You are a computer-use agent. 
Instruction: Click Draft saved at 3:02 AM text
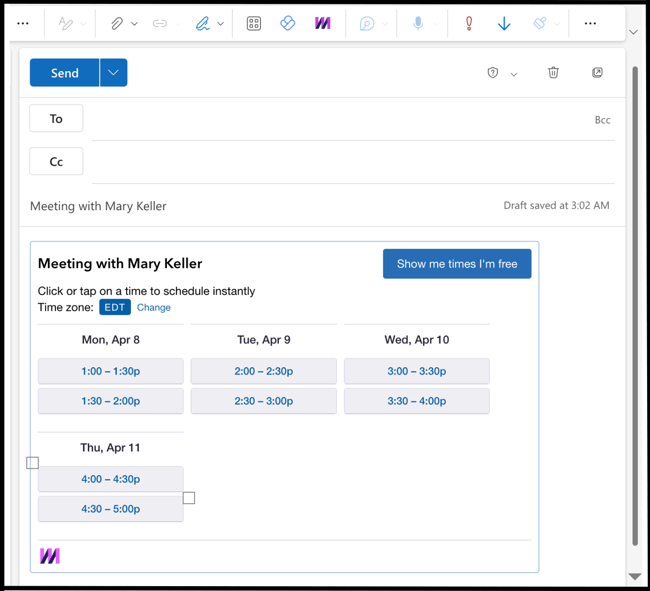[x=556, y=206]
